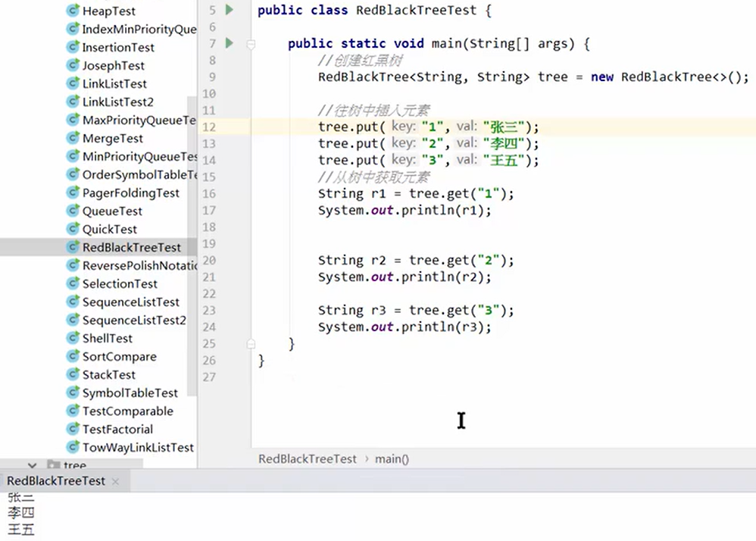Close the RedBlackTreeTest run tab
This screenshot has height=541, width=756.
pyautogui.click(x=115, y=481)
